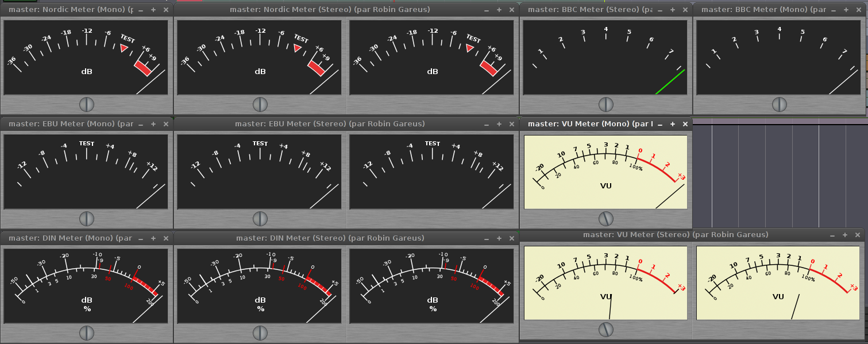The height and width of the screenshot is (344, 868).
Task: Minimize the Nordic Meter (Stereo) window
Action: [x=487, y=10]
